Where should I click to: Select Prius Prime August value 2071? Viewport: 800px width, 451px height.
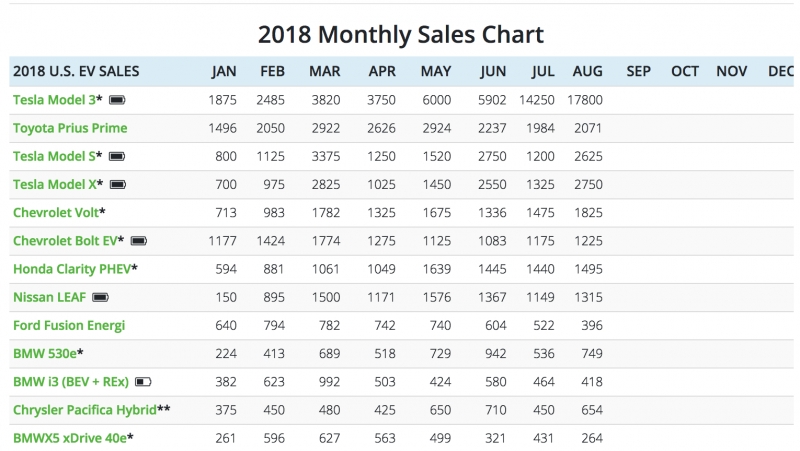click(x=588, y=129)
